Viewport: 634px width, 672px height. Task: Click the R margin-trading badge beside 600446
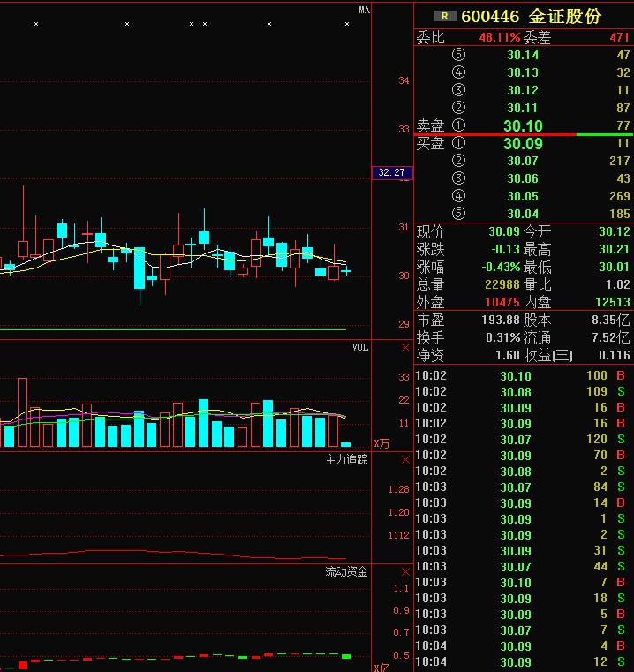[445, 16]
